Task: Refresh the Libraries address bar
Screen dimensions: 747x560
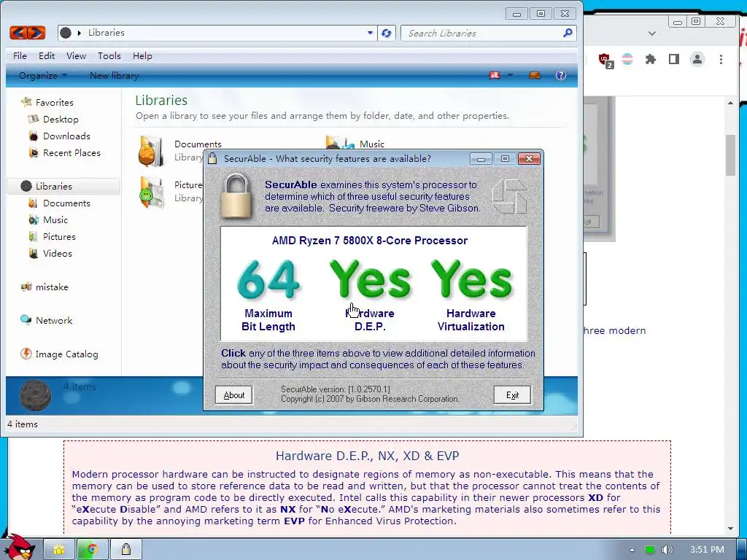Action: pos(387,33)
